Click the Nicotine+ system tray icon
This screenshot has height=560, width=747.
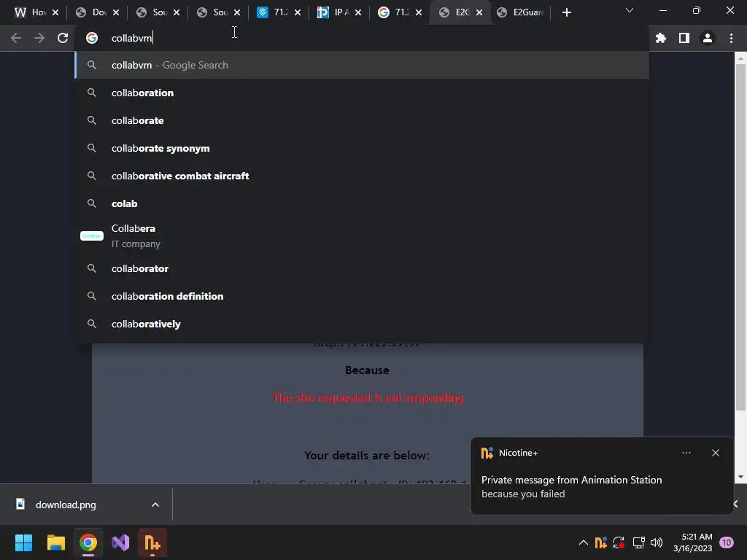pyautogui.click(x=601, y=542)
